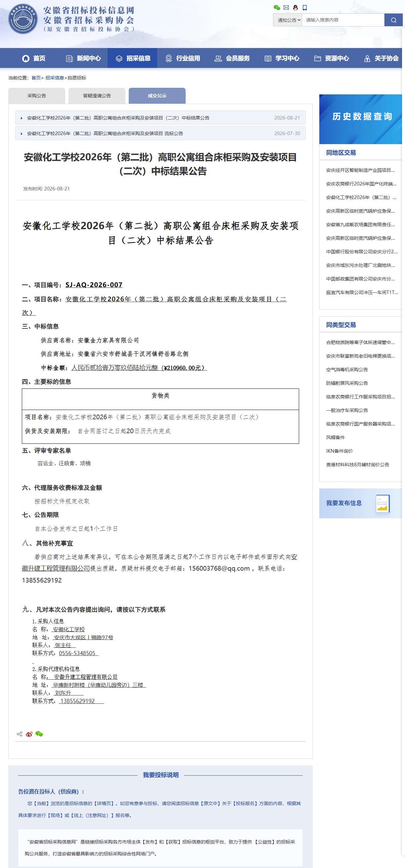Open 临泉农商银行工作服采购项目 link
Screen dimensions: 405x868
pos(360,397)
